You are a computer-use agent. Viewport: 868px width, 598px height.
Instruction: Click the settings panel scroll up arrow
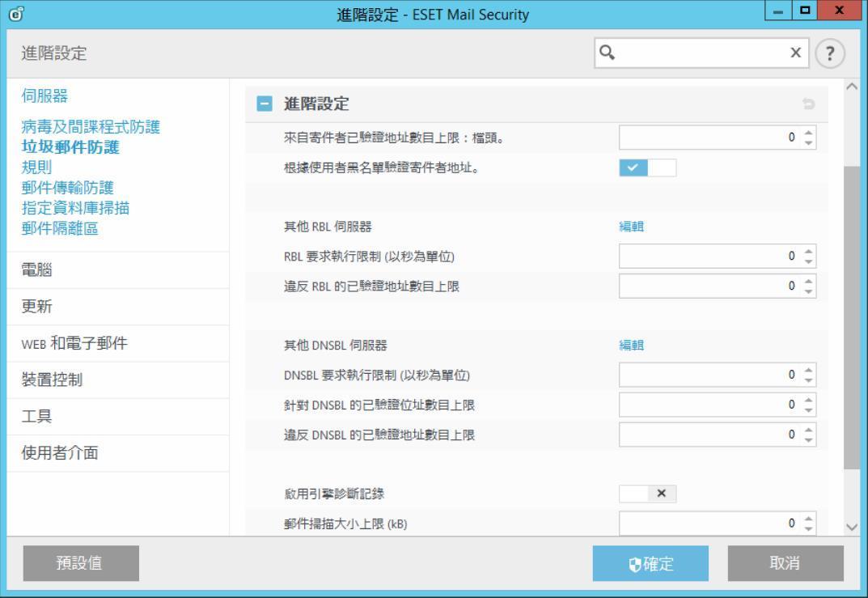852,87
